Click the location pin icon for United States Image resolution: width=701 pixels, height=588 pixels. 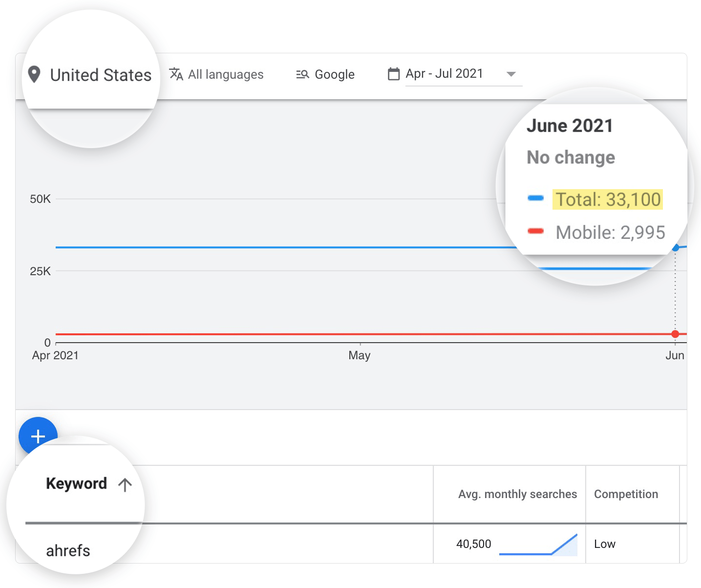(34, 74)
